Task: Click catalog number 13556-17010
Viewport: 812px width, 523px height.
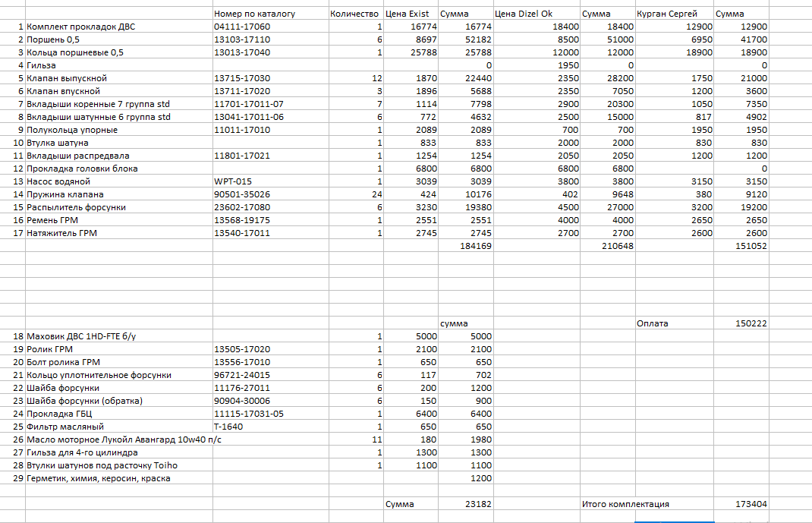Action: click(x=271, y=362)
